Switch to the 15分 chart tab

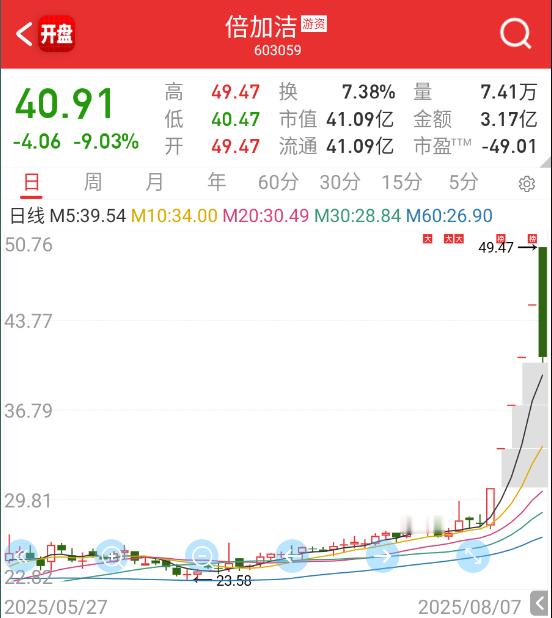point(401,182)
